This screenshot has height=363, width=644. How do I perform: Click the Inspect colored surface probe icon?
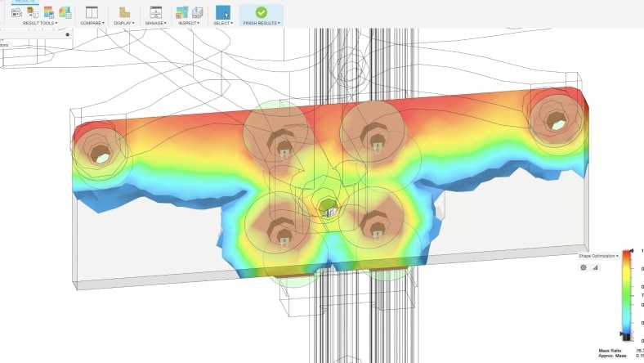(x=181, y=12)
